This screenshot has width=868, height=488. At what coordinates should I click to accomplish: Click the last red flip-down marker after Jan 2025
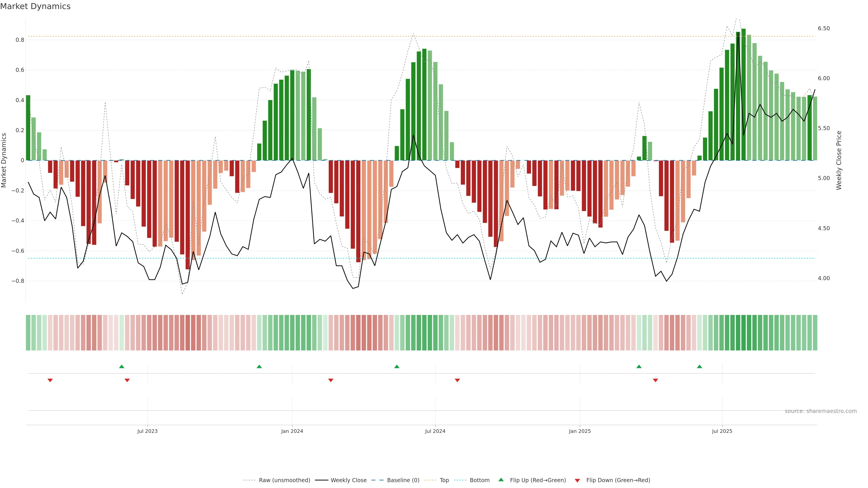click(655, 380)
